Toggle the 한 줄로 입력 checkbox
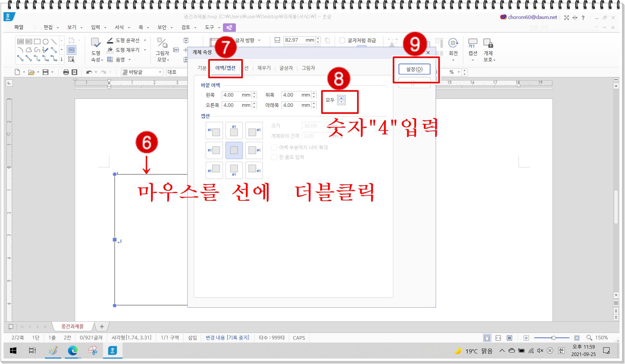This screenshot has width=625, height=364. coord(274,157)
